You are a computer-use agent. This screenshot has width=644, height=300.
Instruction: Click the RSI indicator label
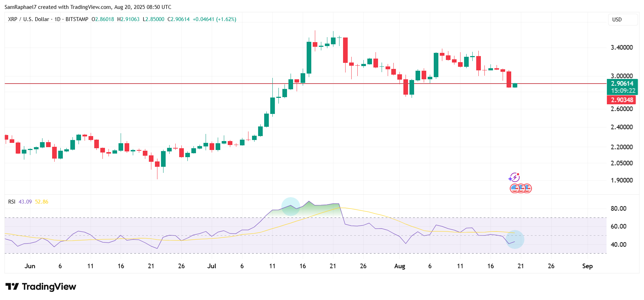(12, 202)
